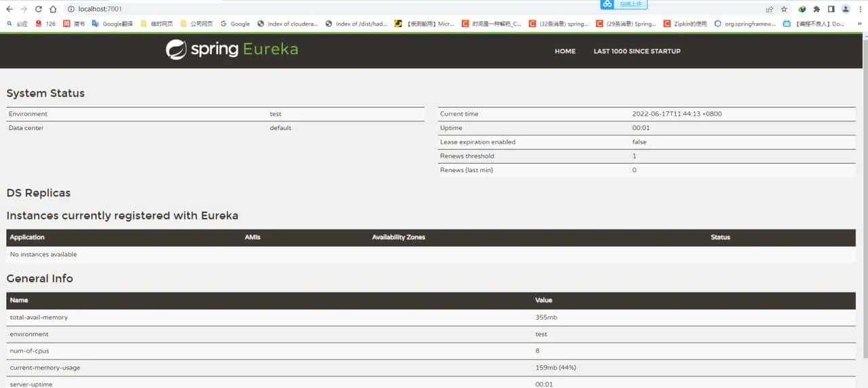Go back to the previous page
The width and height of the screenshot is (868, 388).
tap(9, 9)
